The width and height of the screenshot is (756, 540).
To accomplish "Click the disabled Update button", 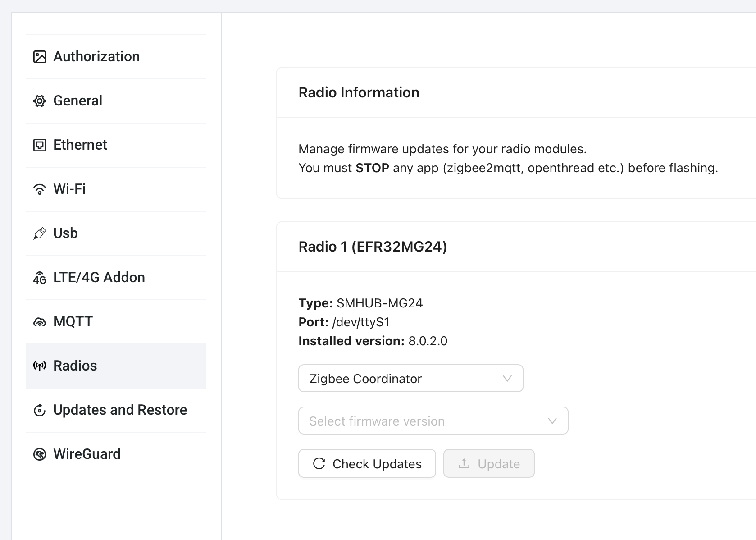I will point(489,463).
